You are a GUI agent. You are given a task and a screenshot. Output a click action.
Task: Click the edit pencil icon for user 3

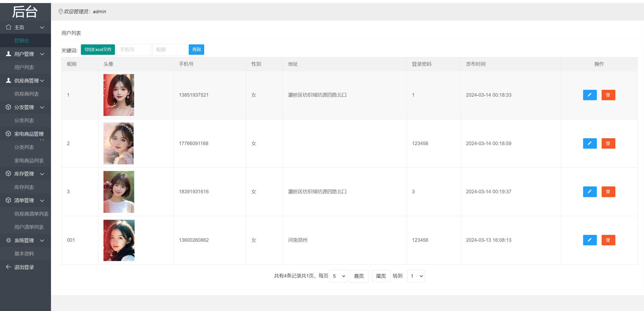(x=590, y=192)
